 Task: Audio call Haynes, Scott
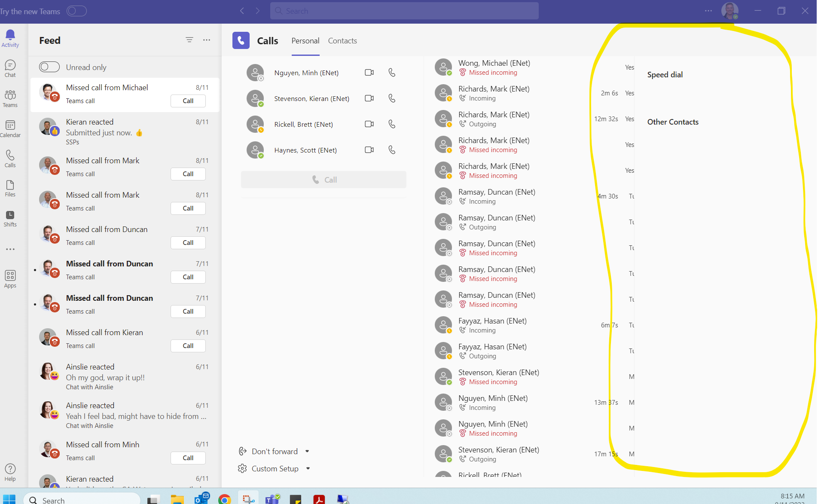point(392,150)
